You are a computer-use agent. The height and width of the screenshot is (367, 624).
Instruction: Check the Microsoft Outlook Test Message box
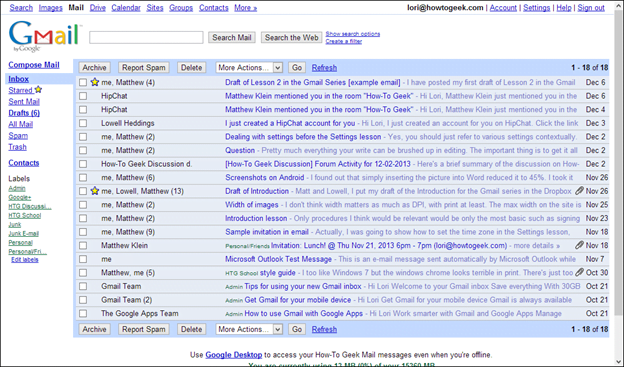[x=83, y=259]
